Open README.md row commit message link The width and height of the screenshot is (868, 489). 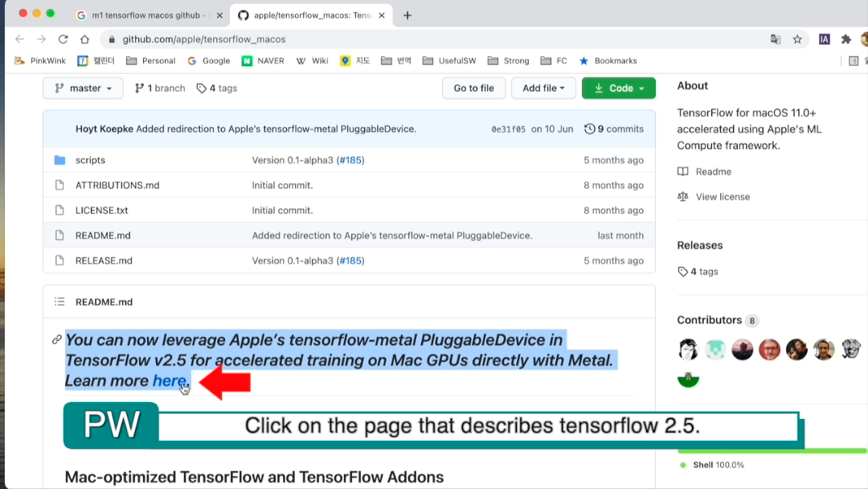click(392, 236)
